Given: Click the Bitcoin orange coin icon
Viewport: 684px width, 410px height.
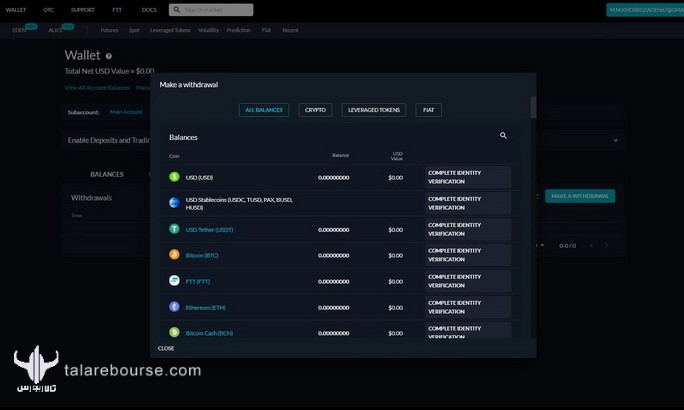Looking at the screenshot, I should [174, 254].
